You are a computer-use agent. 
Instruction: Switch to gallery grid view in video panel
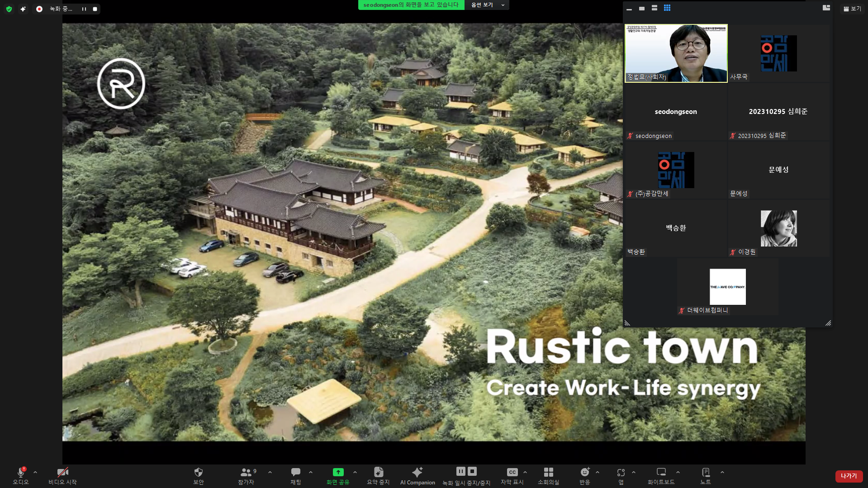667,8
